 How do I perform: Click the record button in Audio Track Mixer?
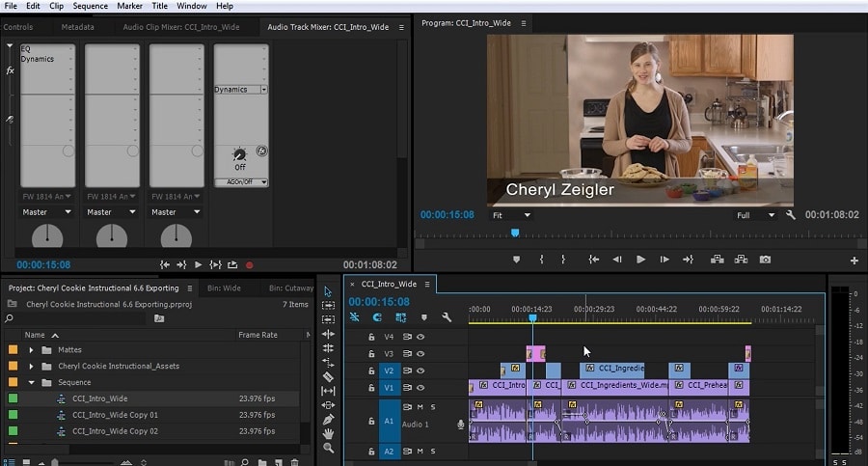click(250, 265)
